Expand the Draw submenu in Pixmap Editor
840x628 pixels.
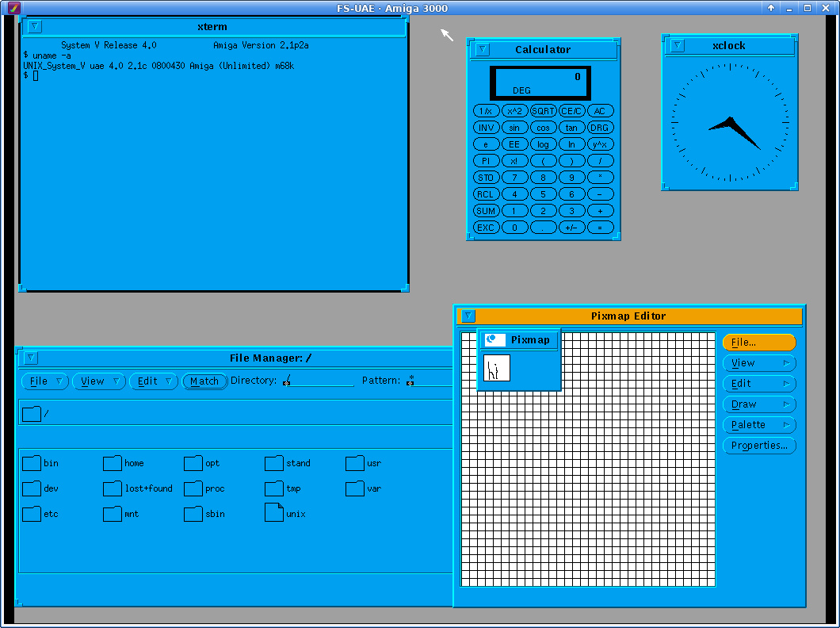click(759, 404)
